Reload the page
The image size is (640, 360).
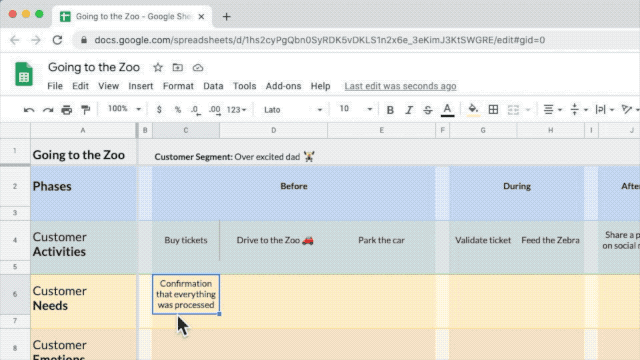pyautogui.click(x=57, y=40)
